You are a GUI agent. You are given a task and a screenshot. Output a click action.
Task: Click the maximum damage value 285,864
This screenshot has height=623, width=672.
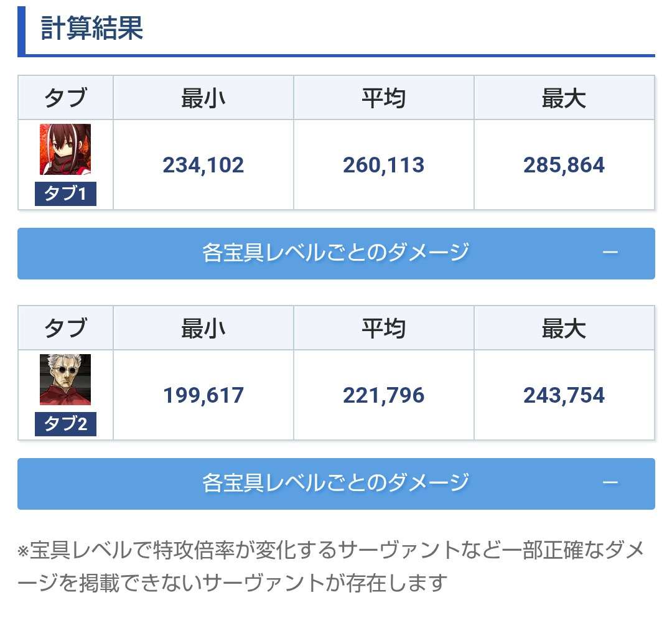pyautogui.click(x=564, y=165)
